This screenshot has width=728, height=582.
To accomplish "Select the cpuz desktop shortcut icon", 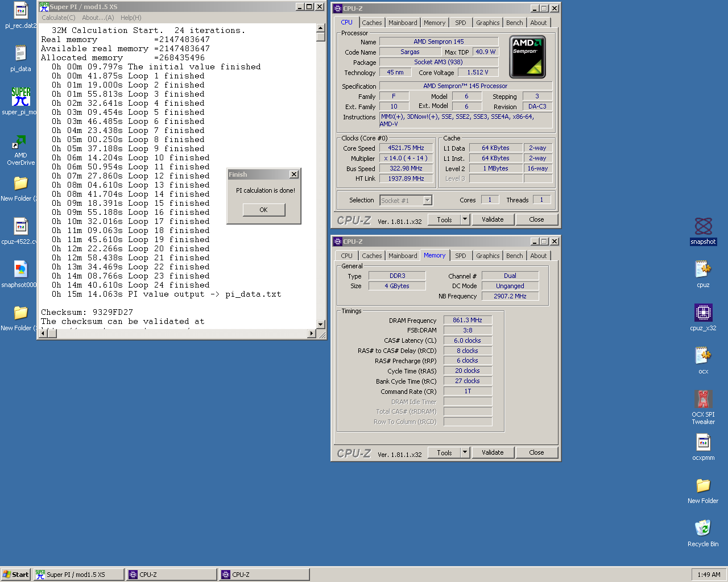I will (x=703, y=269).
